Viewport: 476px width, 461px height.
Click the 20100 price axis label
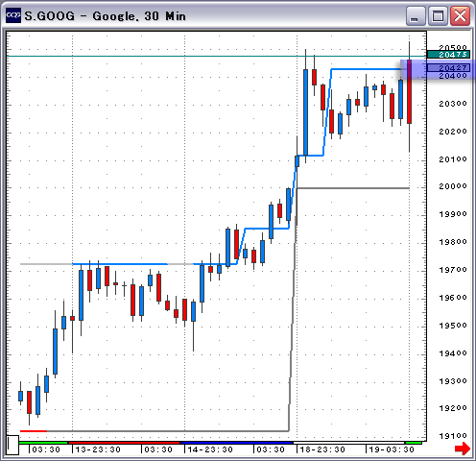pyautogui.click(x=453, y=159)
